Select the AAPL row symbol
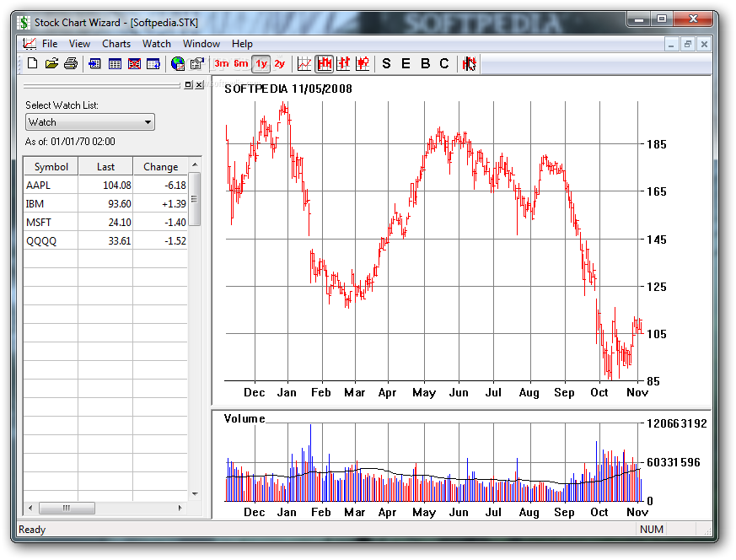This screenshot has height=560, width=736. (38, 186)
